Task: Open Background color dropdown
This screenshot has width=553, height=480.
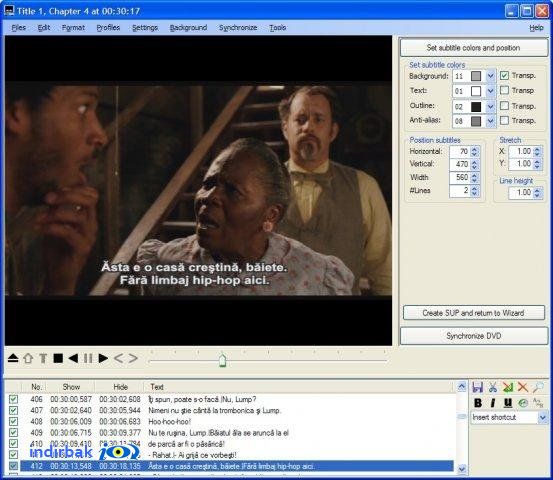Action: click(491, 76)
